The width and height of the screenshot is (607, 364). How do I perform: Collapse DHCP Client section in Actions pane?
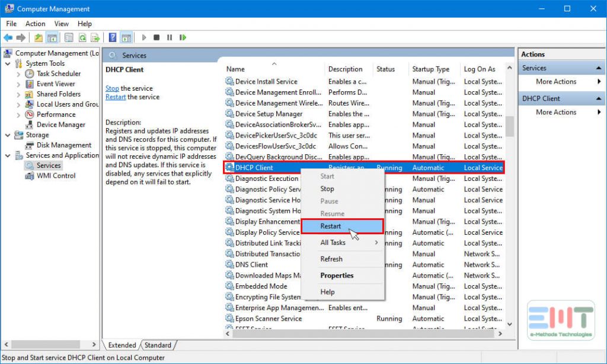(599, 99)
